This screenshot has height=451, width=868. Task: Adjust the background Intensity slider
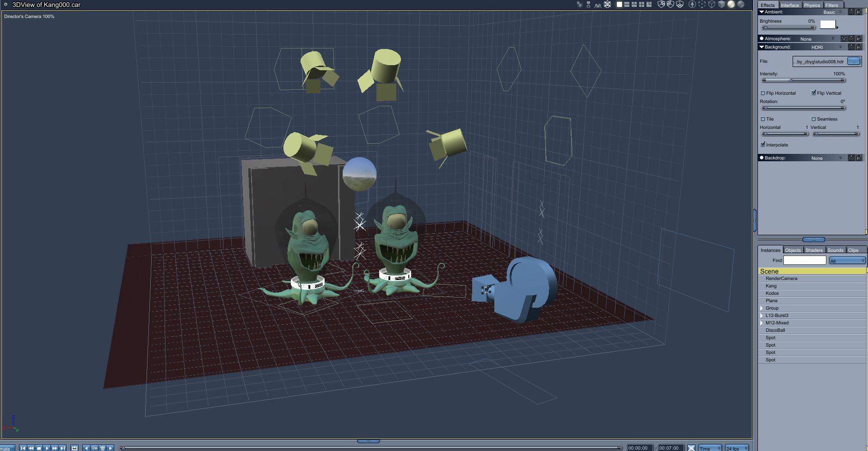click(x=803, y=80)
